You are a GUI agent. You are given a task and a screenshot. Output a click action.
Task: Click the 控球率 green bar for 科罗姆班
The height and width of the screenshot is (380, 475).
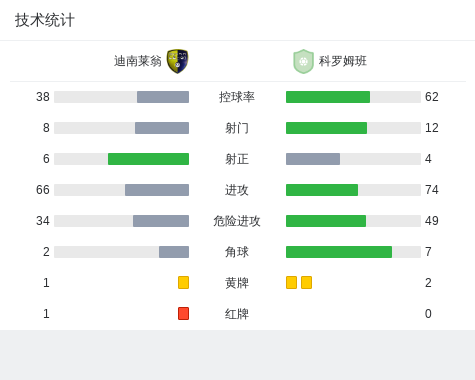[x=328, y=97]
